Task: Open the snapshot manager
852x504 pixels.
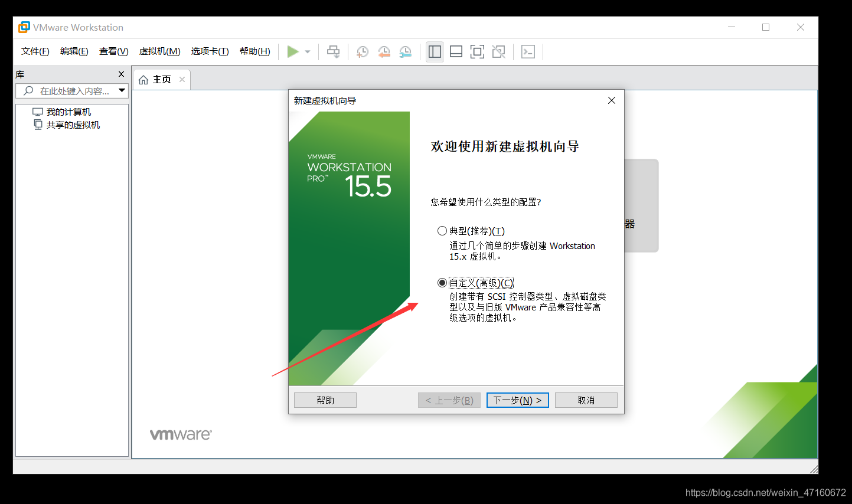Action: click(x=405, y=52)
